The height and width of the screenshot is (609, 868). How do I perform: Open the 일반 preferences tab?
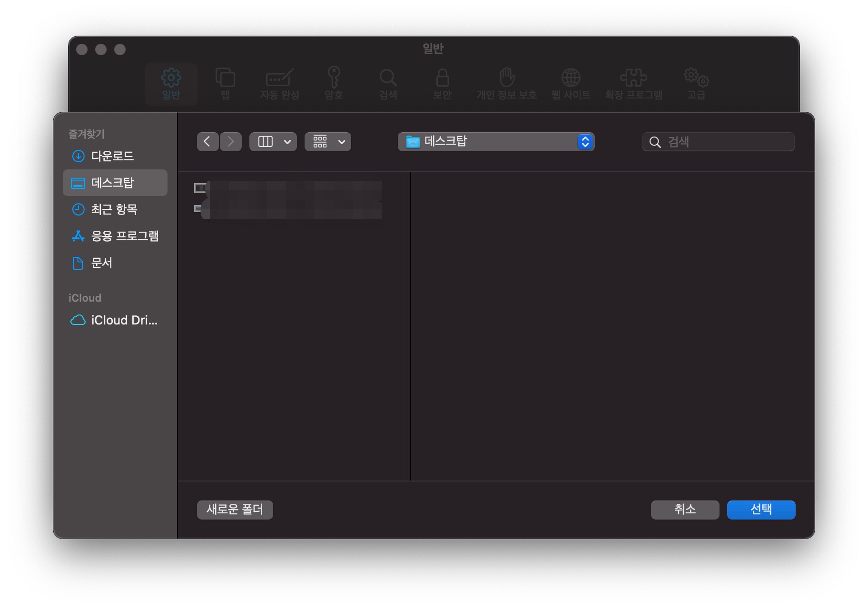tap(171, 84)
